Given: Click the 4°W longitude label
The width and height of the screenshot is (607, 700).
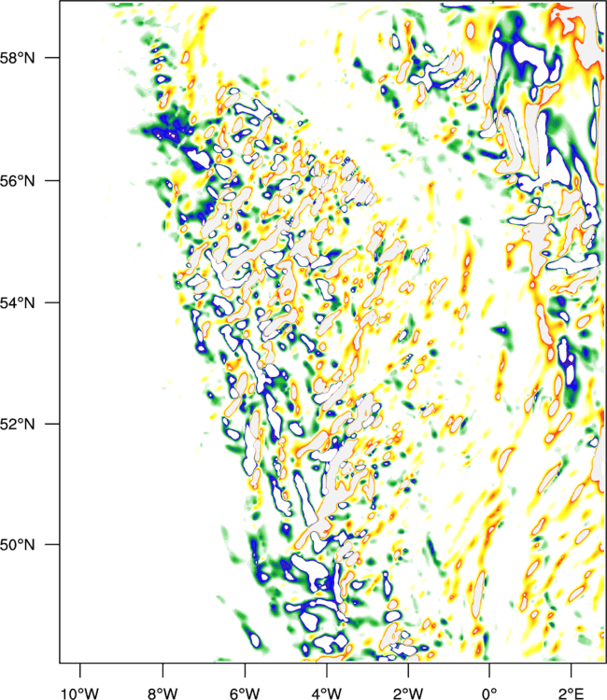Looking at the screenshot, I should coord(326,693).
